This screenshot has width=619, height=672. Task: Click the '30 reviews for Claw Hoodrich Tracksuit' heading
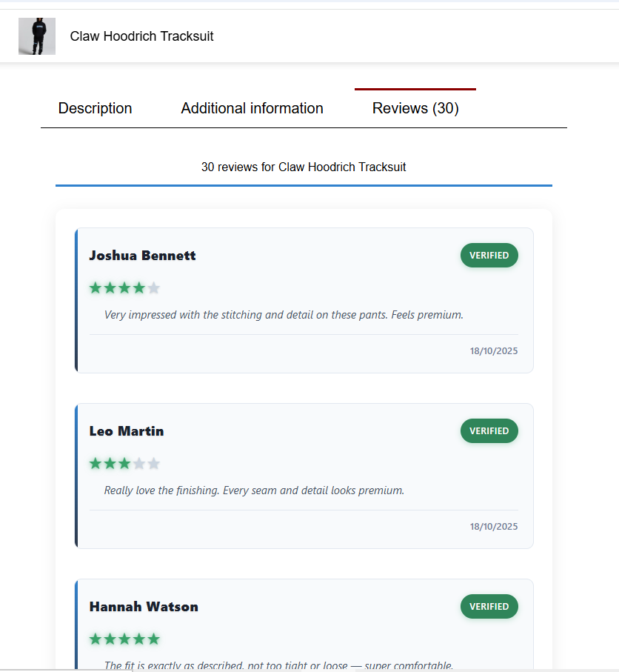(x=304, y=167)
